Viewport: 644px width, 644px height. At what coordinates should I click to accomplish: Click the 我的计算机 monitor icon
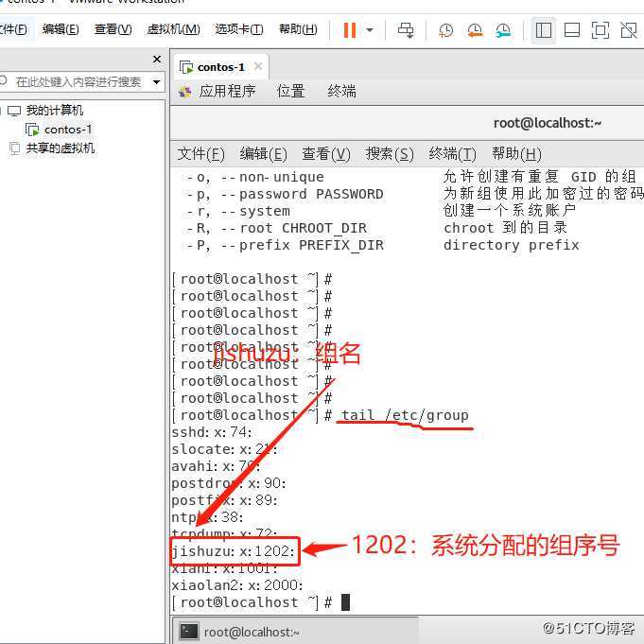pos(14,111)
